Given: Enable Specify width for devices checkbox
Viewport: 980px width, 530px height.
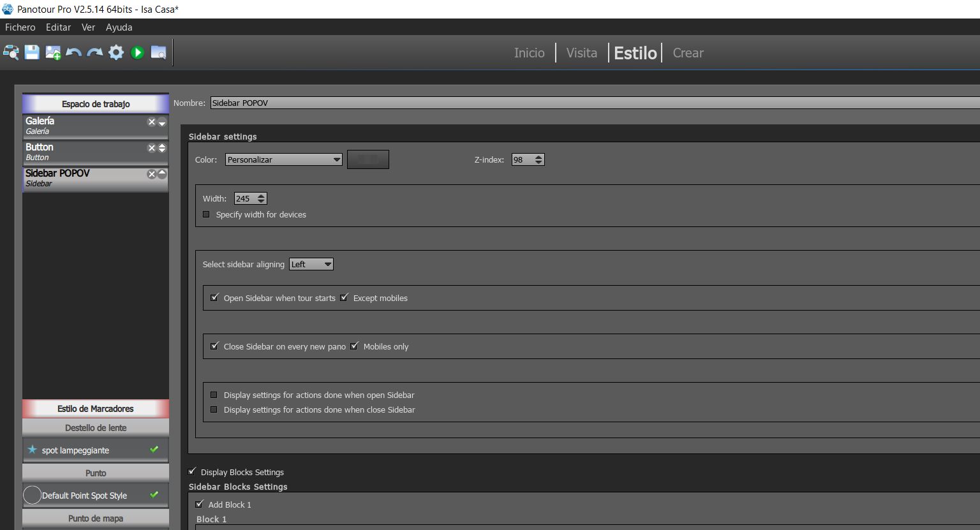Looking at the screenshot, I should coord(206,214).
